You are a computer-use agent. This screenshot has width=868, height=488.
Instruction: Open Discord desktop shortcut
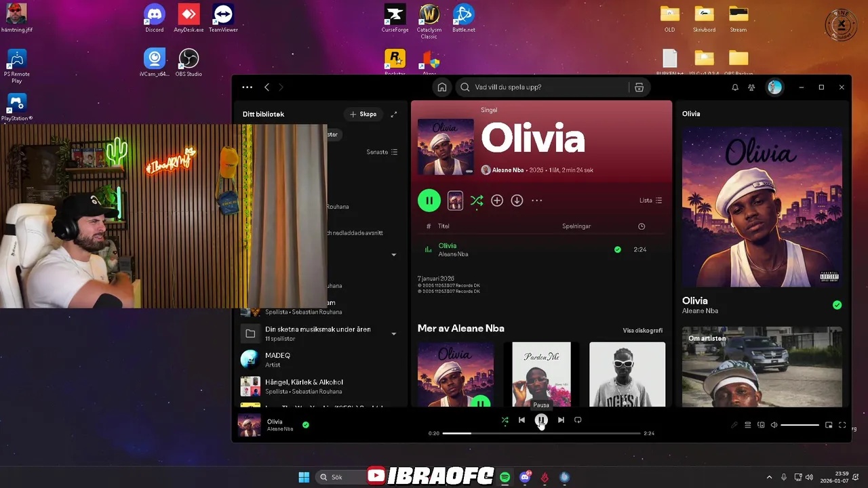click(155, 18)
